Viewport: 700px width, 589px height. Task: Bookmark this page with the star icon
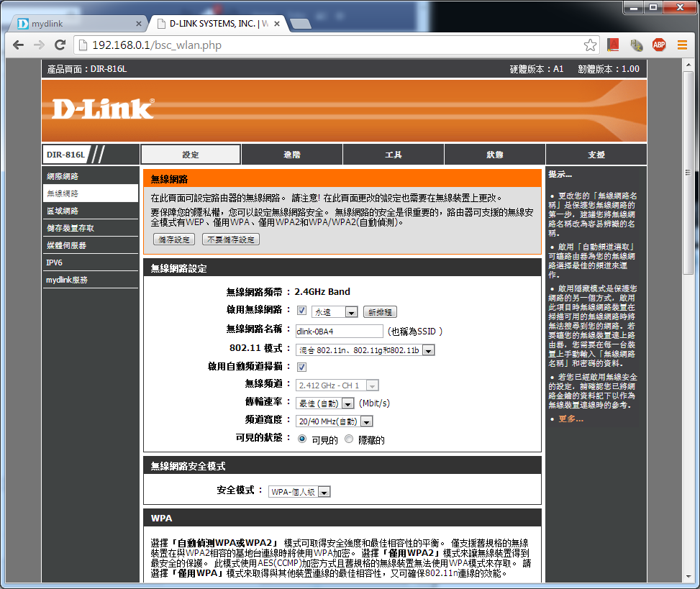tap(590, 45)
